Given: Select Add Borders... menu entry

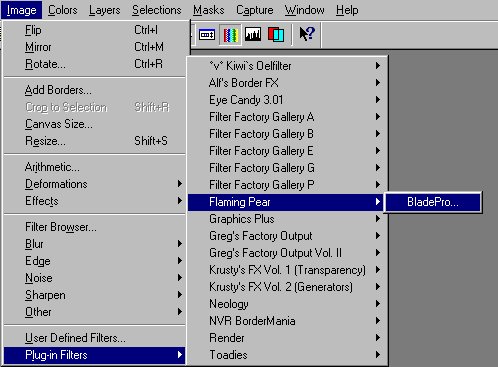Looking at the screenshot, I should [95, 90].
